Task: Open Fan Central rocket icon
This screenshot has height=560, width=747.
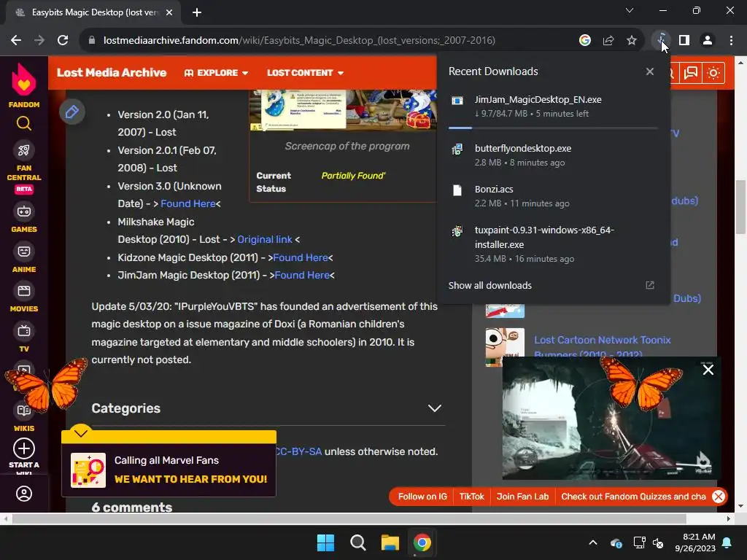Action: pyautogui.click(x=24, y=151)
